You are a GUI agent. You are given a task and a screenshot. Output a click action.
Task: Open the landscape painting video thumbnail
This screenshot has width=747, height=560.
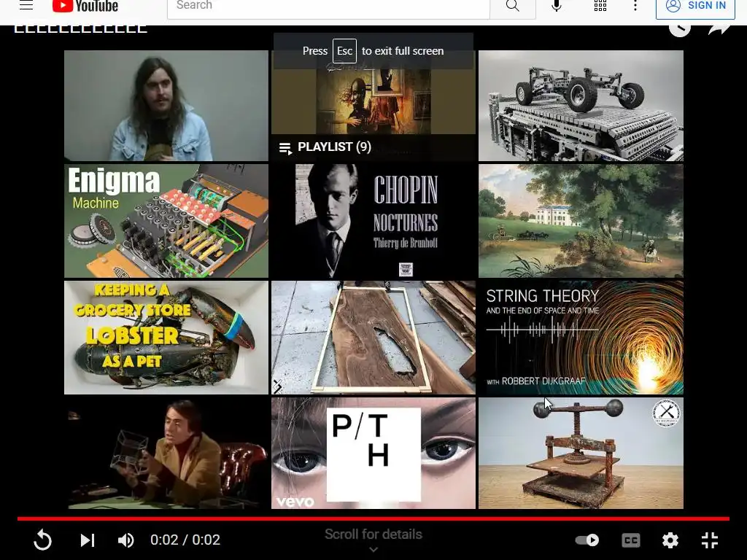coord(581,221)
